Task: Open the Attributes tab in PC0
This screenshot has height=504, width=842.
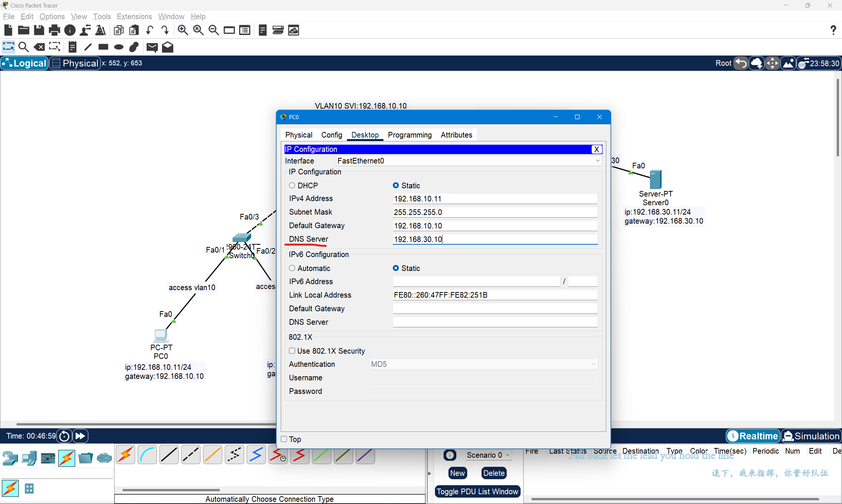Action: point(456,135)
